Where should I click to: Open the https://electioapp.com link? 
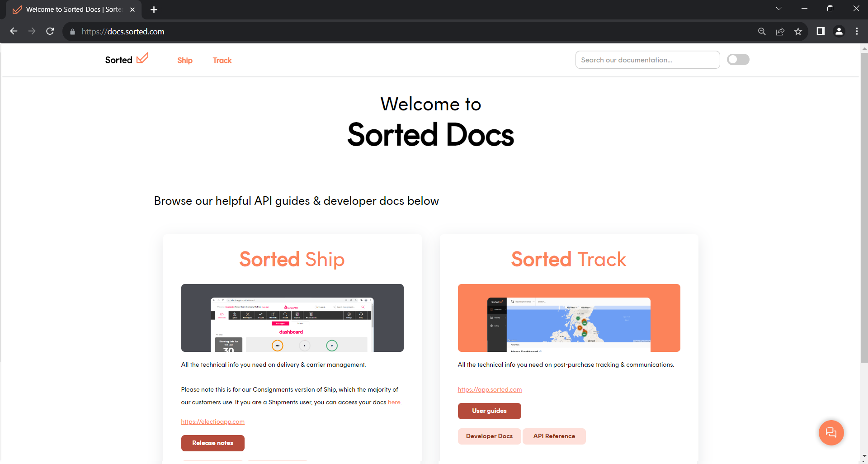213,421
